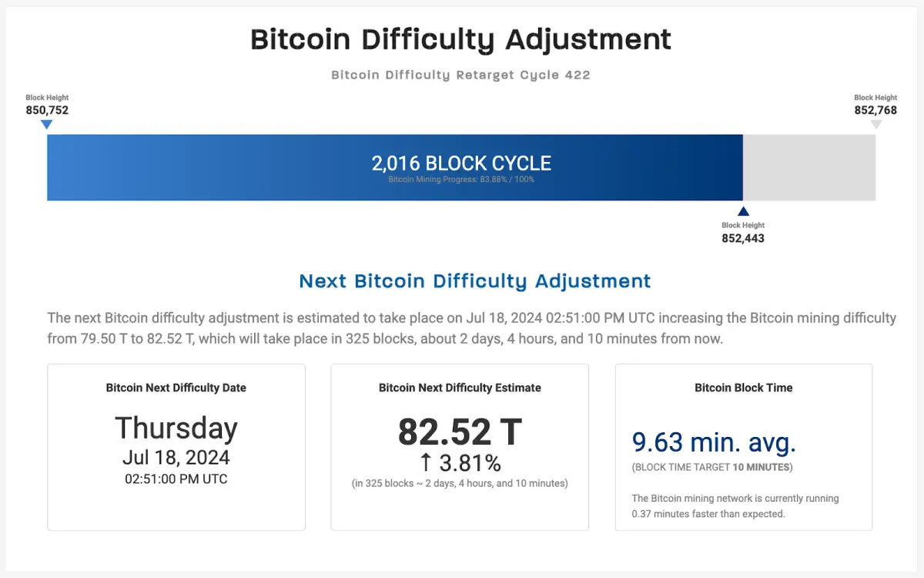This screenshot has width=924, height=578.
Task: Click the 82.52 T difficulty estimate value
Action: pyautogui.click(x=460, y=432)
